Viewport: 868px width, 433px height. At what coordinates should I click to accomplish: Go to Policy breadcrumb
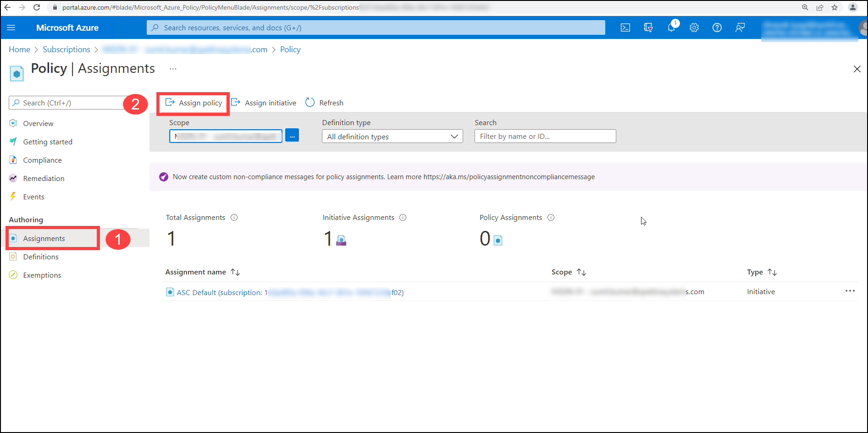290,49
